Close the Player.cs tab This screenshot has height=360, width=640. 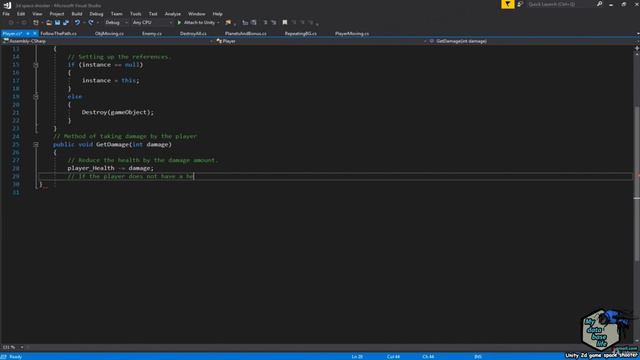tap(35, 33)
